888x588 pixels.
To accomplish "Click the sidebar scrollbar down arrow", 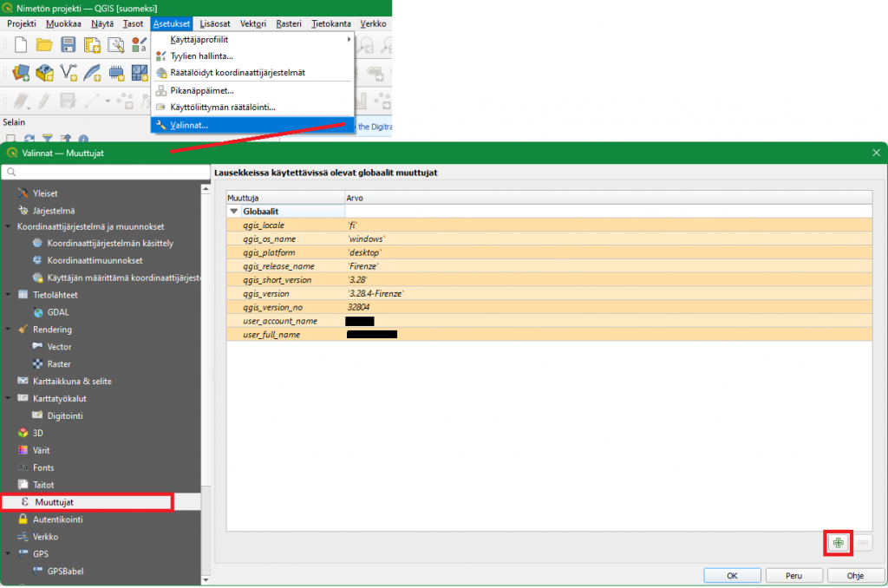I will (206, 579).
